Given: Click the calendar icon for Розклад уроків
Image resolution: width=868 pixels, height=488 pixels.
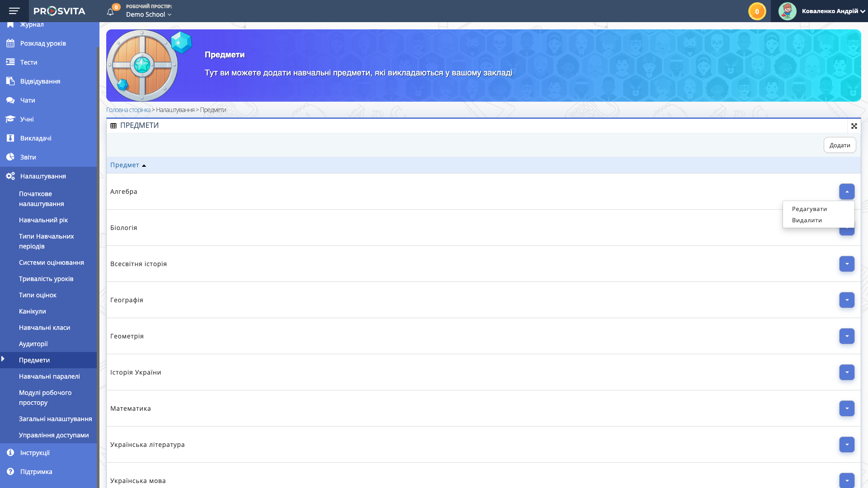Looking at the screenshot, I should tap(10, 43).
